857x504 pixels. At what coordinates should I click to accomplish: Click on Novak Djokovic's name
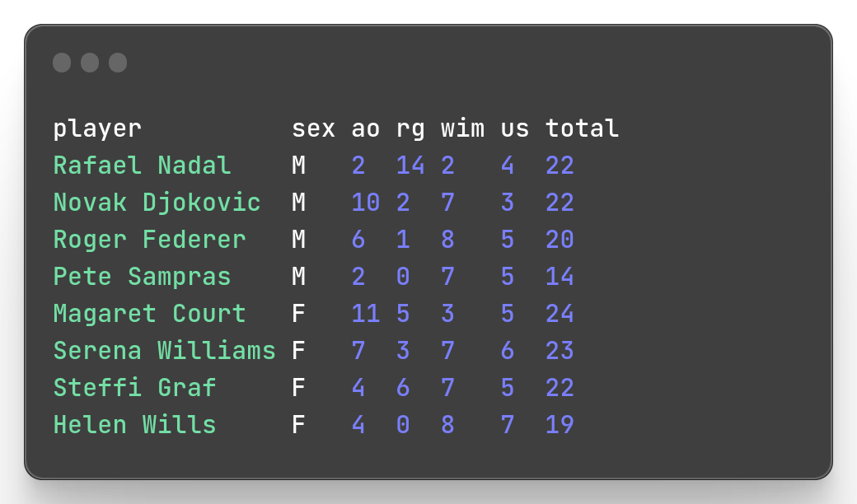pos(157,203)
